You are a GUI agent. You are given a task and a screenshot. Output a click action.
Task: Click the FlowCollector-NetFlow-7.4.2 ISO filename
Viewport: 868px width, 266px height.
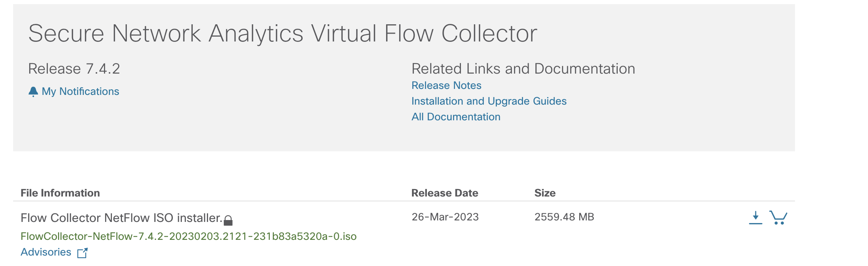(x=188, y=236)
